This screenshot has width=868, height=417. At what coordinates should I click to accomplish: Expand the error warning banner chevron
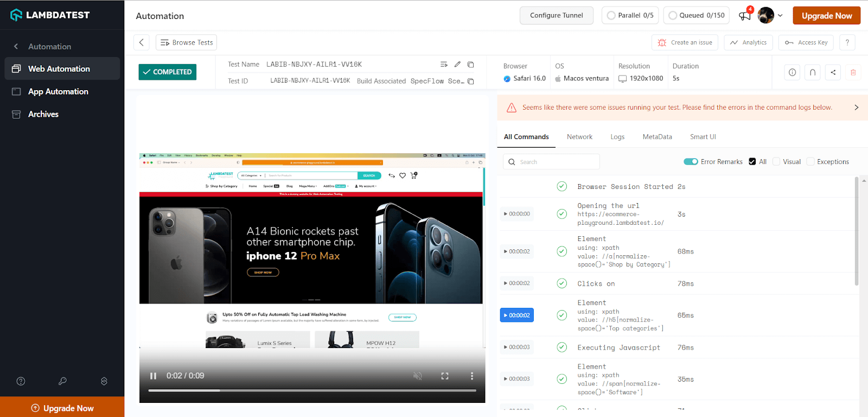click(x=857, y=108)
